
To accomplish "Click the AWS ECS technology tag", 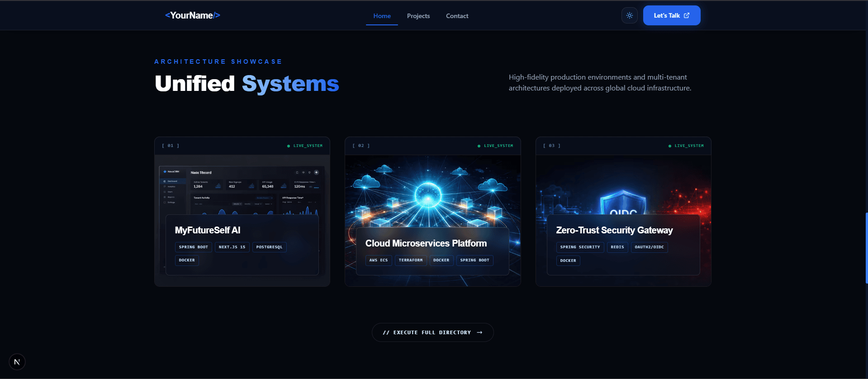I will [x=379, y=260].
